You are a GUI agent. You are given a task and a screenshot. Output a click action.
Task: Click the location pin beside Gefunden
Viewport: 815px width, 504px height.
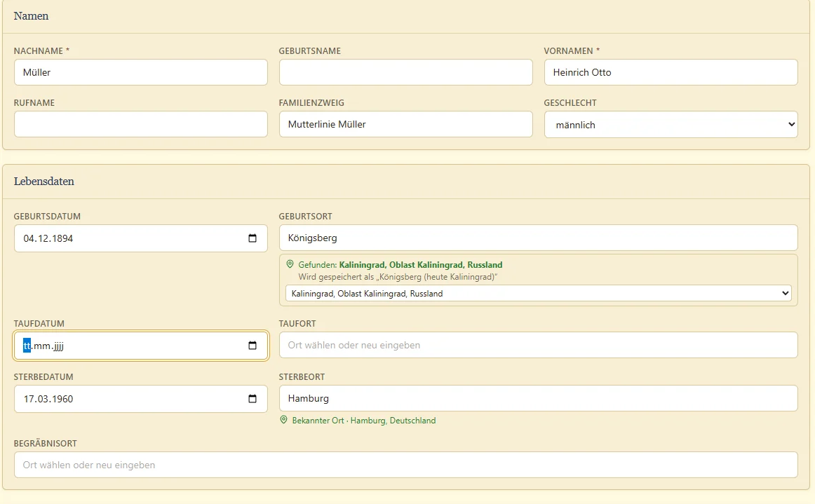coord(290,264)
